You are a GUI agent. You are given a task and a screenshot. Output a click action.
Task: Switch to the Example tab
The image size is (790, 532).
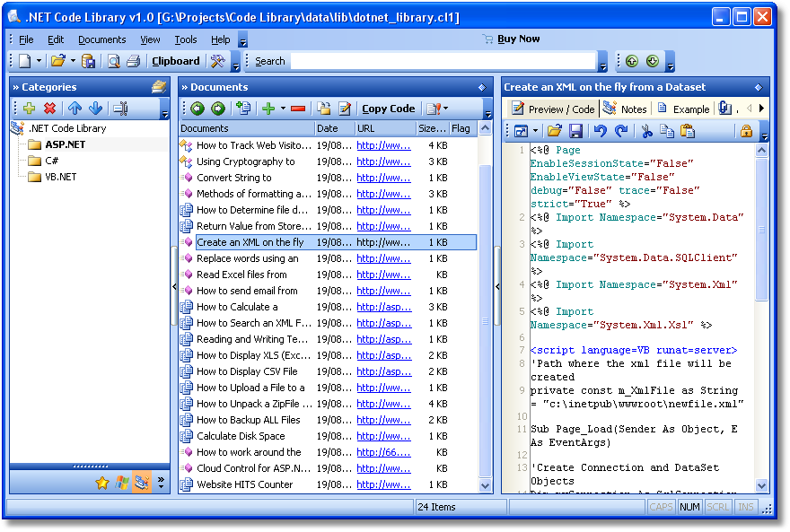[x=683, y=109]
